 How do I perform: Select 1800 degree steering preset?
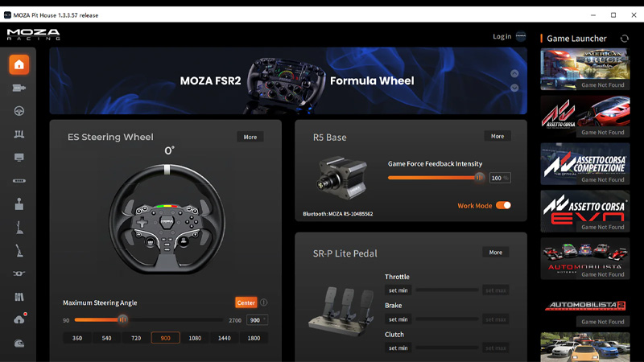(x=254, y=338)
